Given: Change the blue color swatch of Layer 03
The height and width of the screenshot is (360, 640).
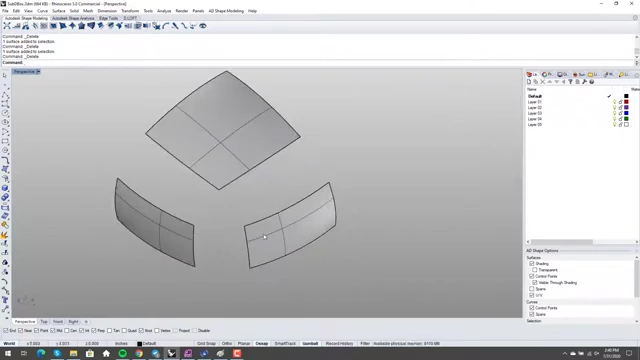Looking at the screenshot, I should tap(627, 113).
